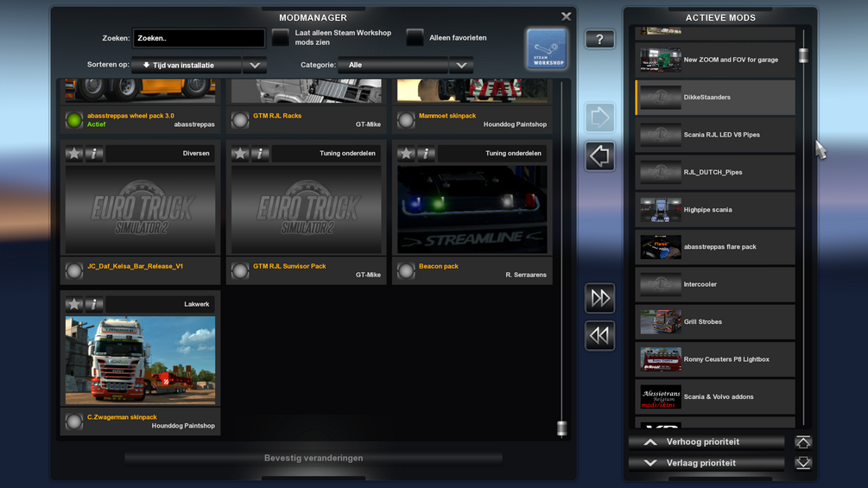Image resolution: width=868 pixels, height=488 pixels.
Task: Click the Actieve Mods scrollbar handle
Action: 803,55
